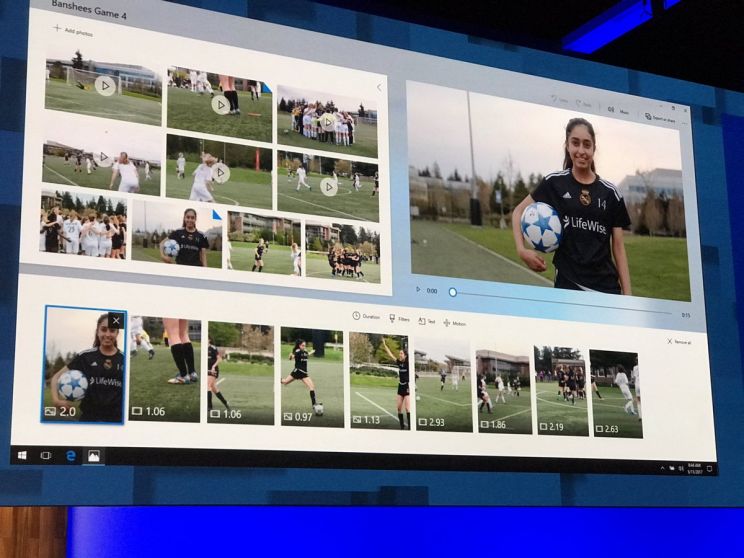The width and height of the screenshot is (744, 558).
Task: Select the 0.97 storyboard clip
Action: pyautogui.click(x=312, y=377)
